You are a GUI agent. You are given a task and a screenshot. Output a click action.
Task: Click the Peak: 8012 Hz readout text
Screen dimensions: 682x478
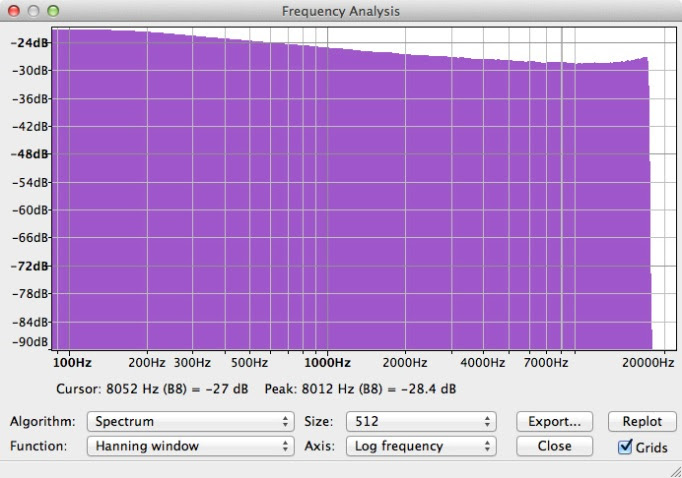(x=360, y=389)
